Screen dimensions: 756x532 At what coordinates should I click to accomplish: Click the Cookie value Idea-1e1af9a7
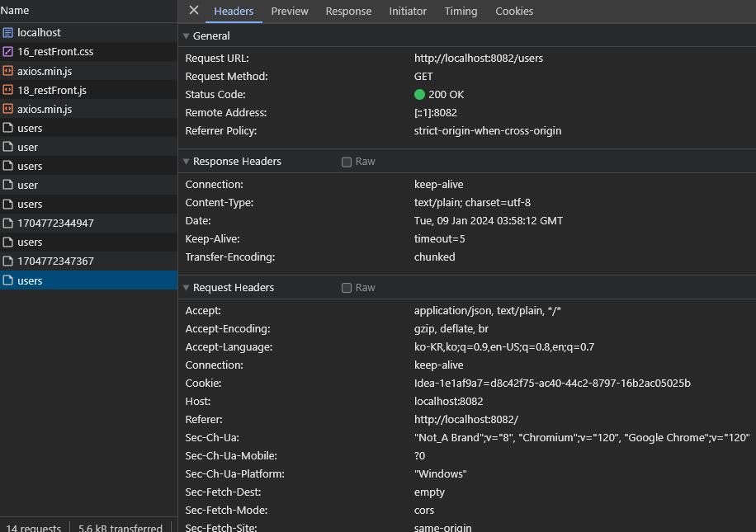point(552,384)
